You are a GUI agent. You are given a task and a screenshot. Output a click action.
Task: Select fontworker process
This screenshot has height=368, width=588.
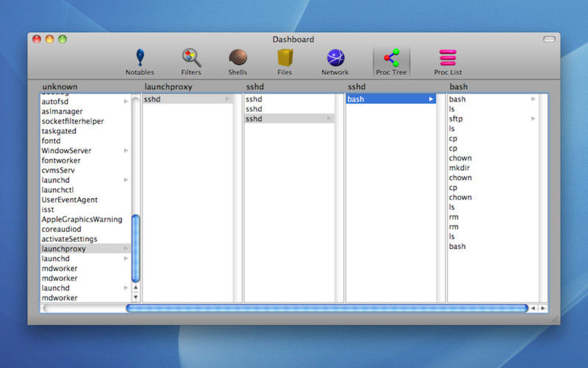pos(85,160)
